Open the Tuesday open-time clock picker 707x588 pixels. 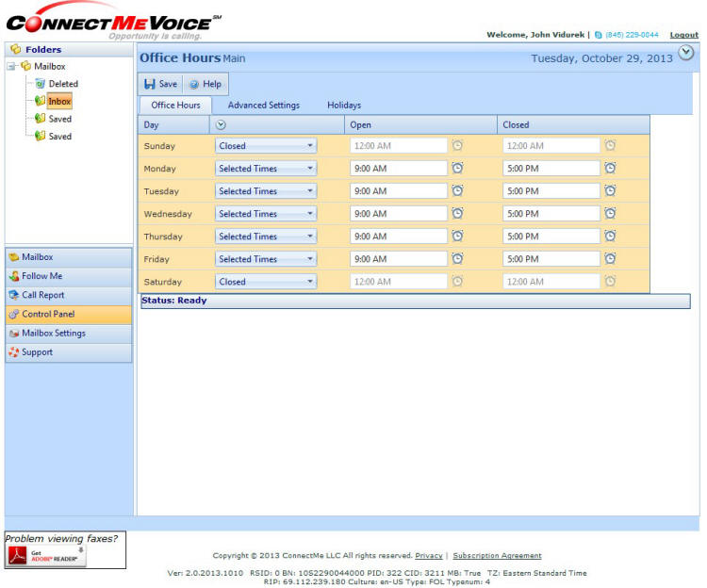pyautogui.click(x=457, y=190)
